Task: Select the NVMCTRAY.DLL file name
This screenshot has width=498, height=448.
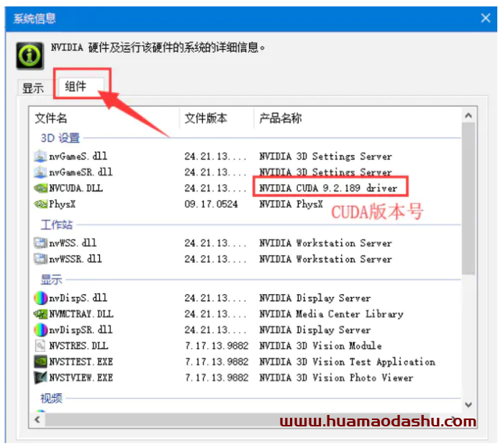Action: coord(81,314)
